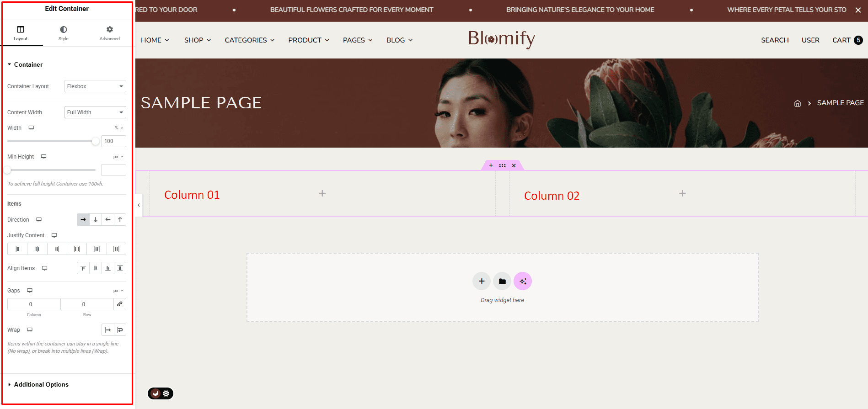Open responsive mode for Gaps

coord(30,291)
